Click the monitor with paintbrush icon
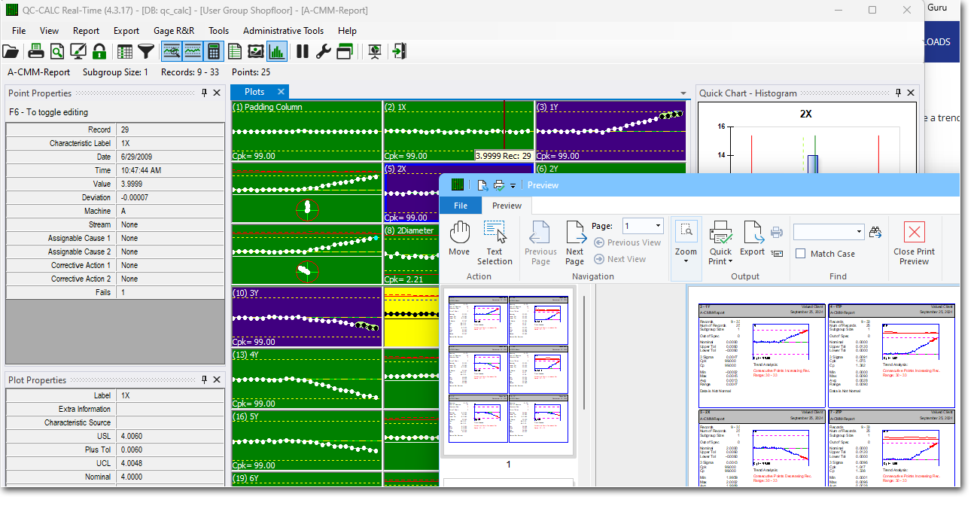This screenshot has height=509, width=980. click(x=78, y=51)
